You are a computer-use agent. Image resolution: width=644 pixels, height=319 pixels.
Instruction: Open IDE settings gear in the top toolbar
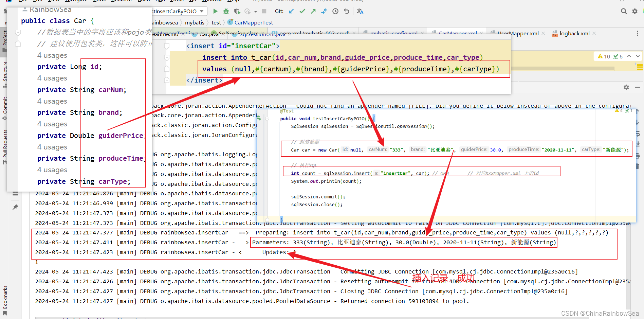point(635,11)
